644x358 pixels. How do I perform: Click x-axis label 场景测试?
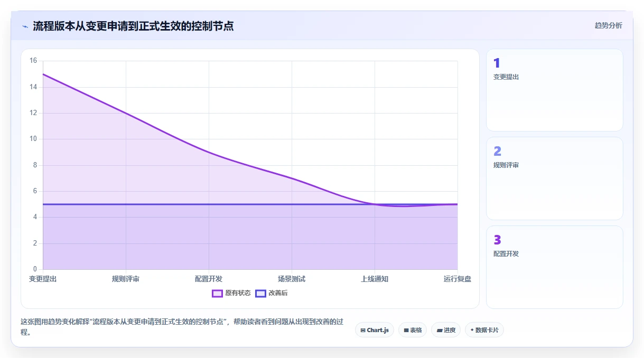[292, 279]
